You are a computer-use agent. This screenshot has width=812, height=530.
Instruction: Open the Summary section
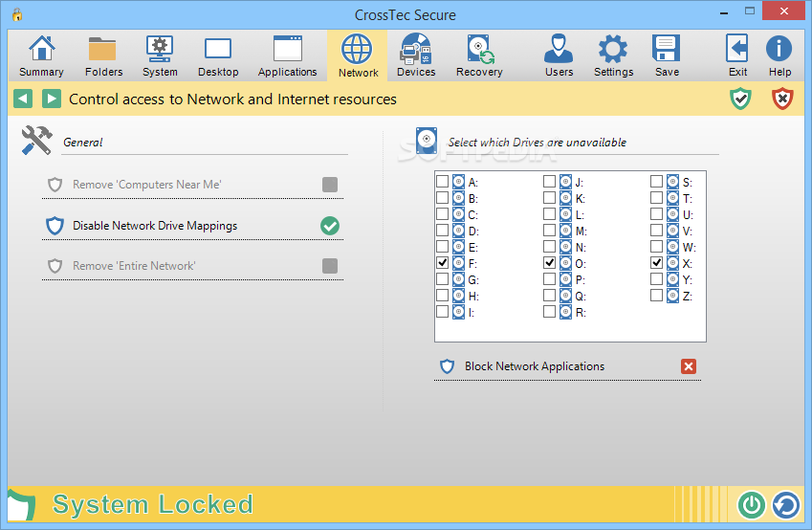tap(41, 55)
